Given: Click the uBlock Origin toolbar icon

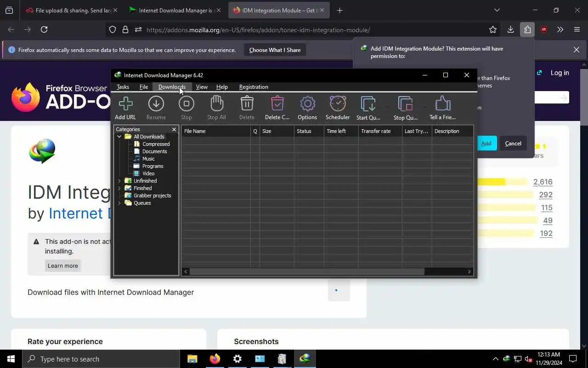Looking at the screenshot, I should point(544,29).
